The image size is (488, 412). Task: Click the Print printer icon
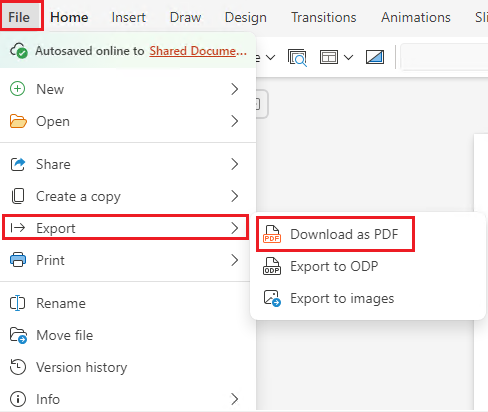click(x=18, y=260)
